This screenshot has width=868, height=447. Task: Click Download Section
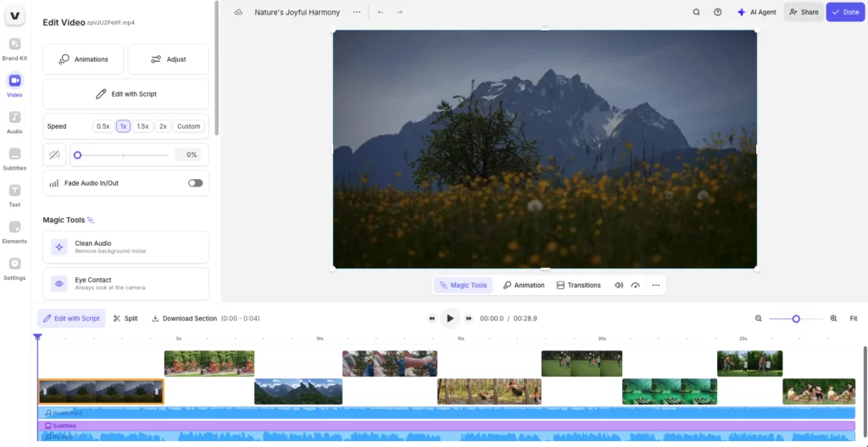click(x=184, y=318)
